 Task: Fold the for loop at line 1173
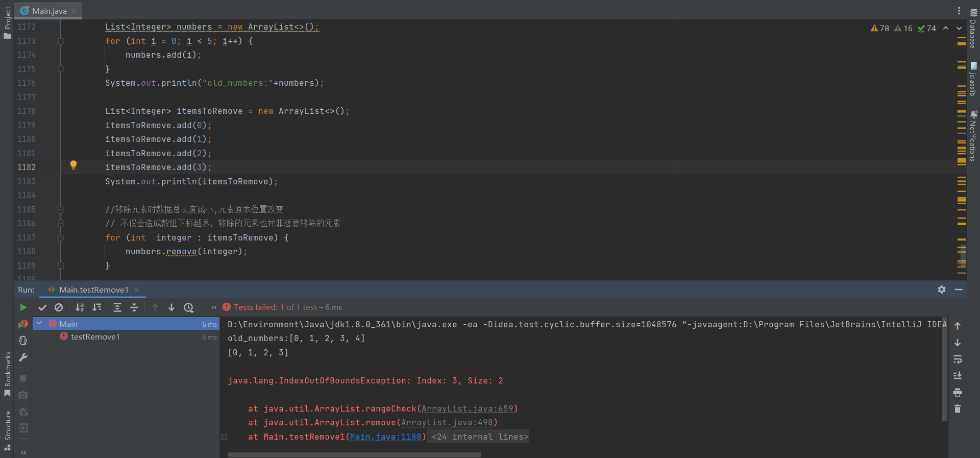click(61, 41)
